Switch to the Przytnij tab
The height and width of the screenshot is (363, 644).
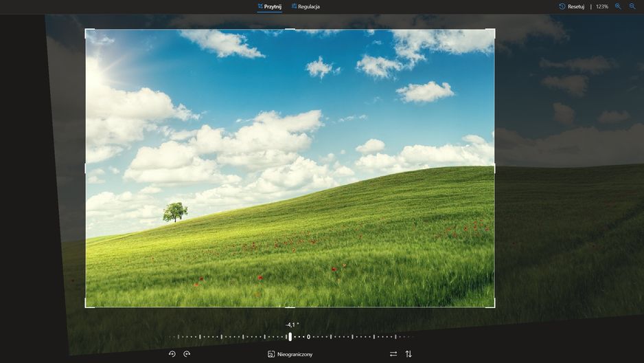tap(269, 6)
